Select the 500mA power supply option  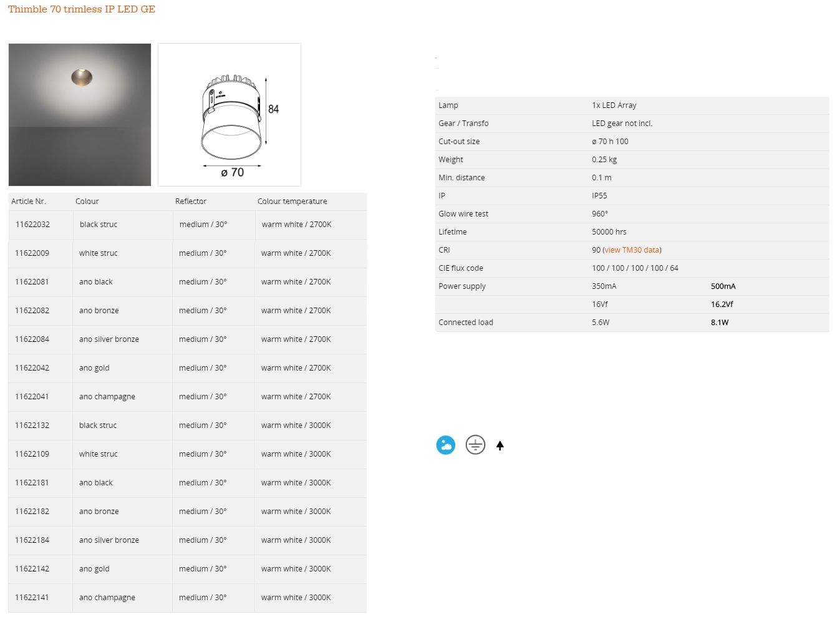[723, 286]
